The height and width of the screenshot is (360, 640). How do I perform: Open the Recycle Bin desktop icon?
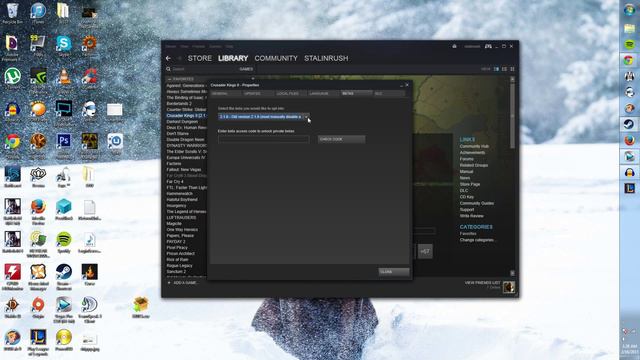[x=13, y=10]
